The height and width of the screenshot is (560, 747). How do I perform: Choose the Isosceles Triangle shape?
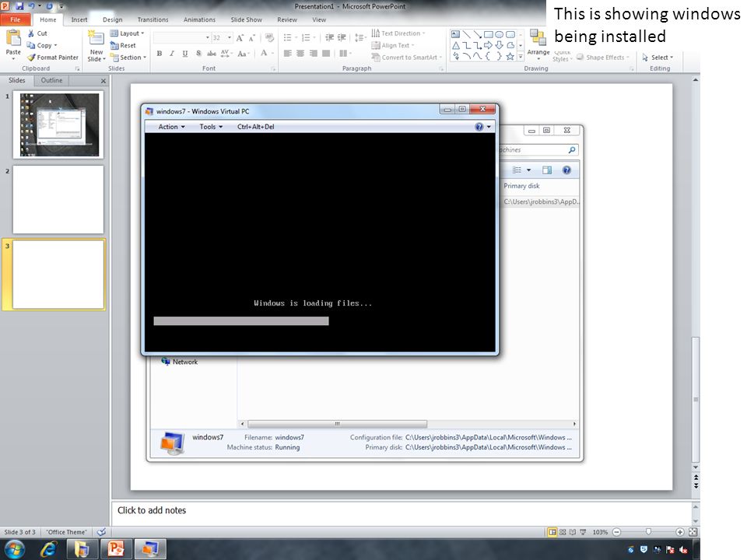pyautogui.click(x=456, y=45)
